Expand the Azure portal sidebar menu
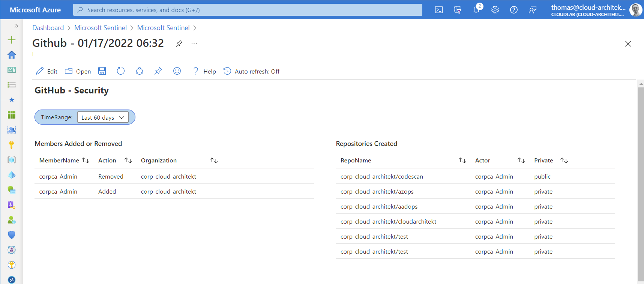The height and width of the screenshot is (284, 644). click(x=16, y=26)
